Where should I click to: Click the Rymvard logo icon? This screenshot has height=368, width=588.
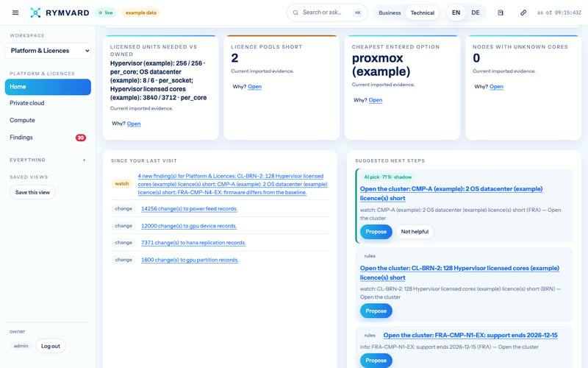[35, 13]
